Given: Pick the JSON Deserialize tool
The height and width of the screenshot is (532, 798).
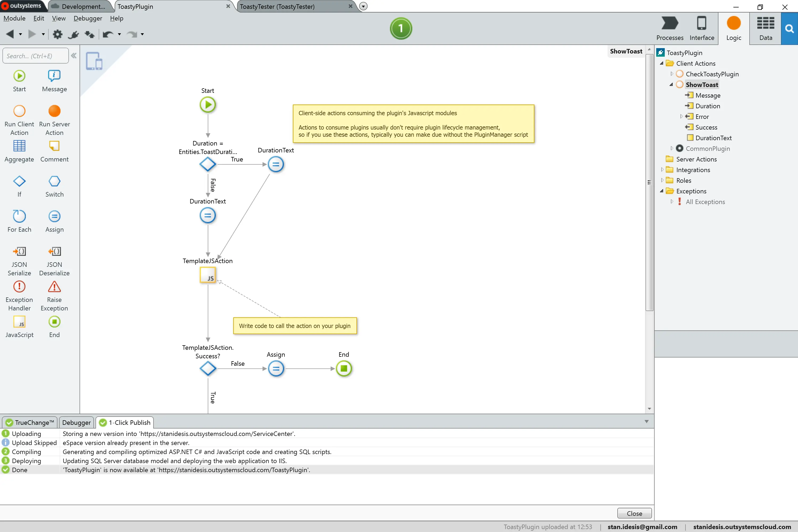Looking at the screenshot, I should click(x=54, y=261).
